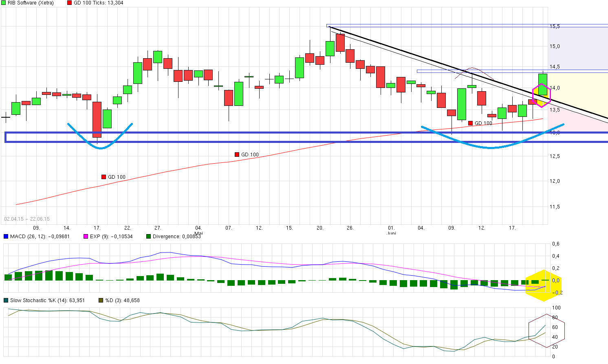This screenshot has height=364, width=608.
Task: Click the olive %D (3) legend swatch
Action: [101, 300]
